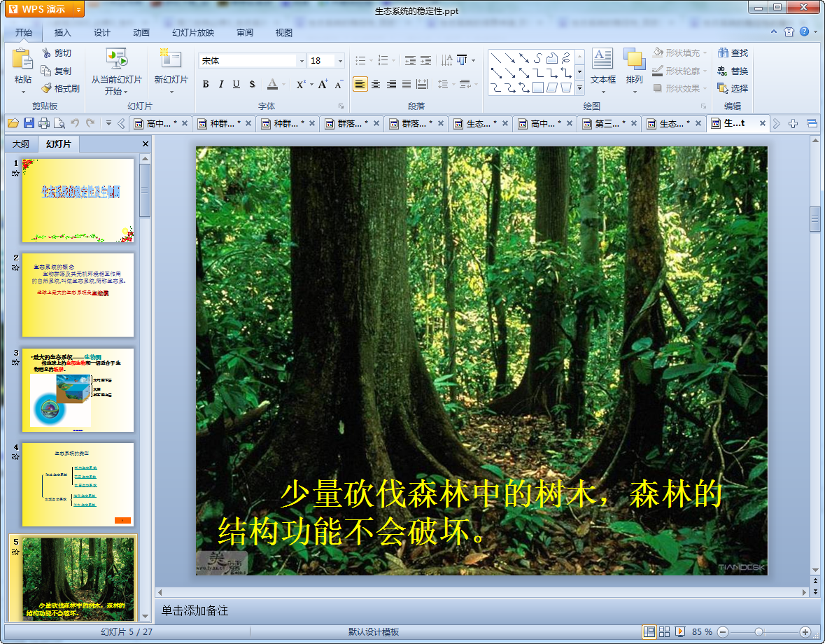Open the Slide Show (幻灯片放映) tab
The image size is (825, 644).
(193, 33)
